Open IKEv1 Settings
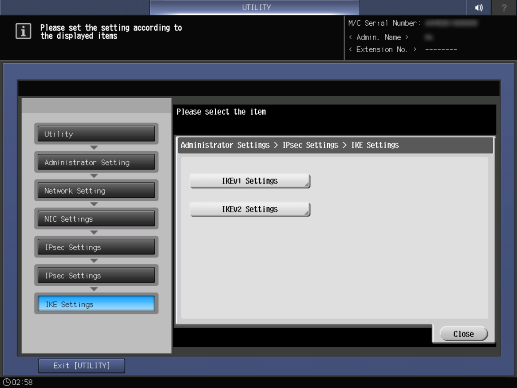This screenshot has width=517, height=388. (x=250, y=181)
